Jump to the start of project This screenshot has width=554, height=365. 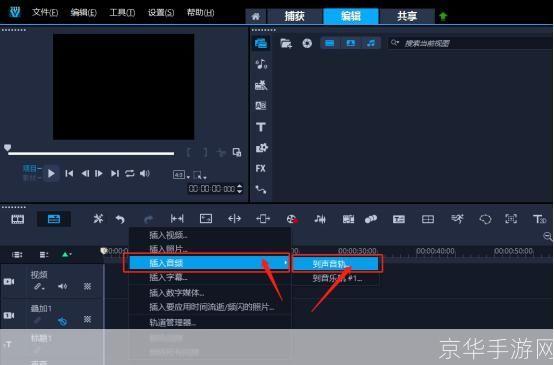pos(69,173)
